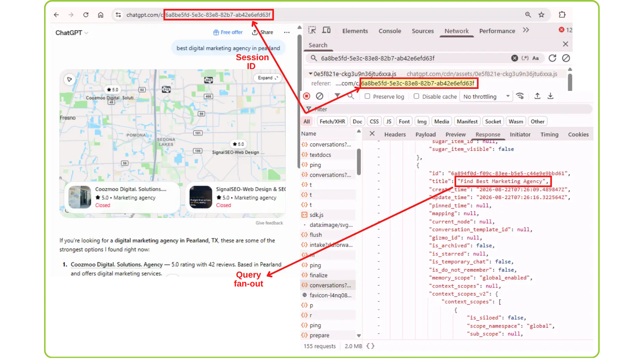
Task: Go back with the browser back arrow
Action: [x=56, y=15]
